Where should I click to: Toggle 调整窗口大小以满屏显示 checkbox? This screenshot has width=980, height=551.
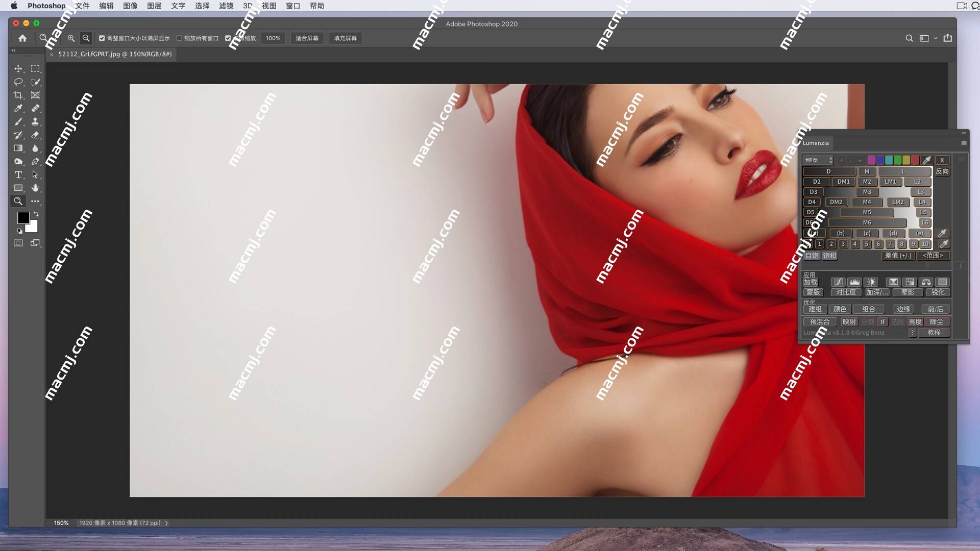pyautogui.click(x=102, y=38)
